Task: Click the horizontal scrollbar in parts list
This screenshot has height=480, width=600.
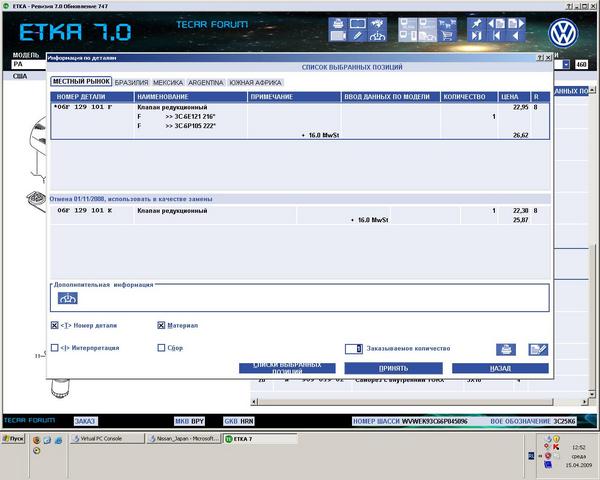Action: (x=405, y=402)
